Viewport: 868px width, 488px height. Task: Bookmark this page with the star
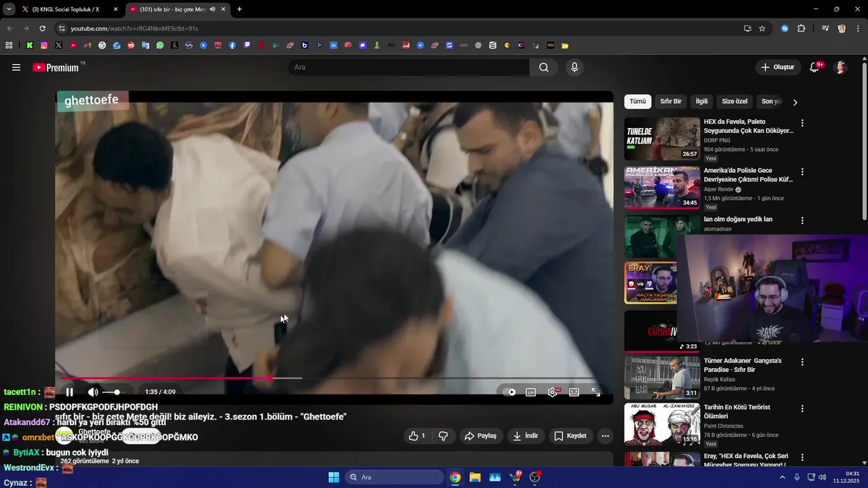pyautogui.click(x=762, y=28)
